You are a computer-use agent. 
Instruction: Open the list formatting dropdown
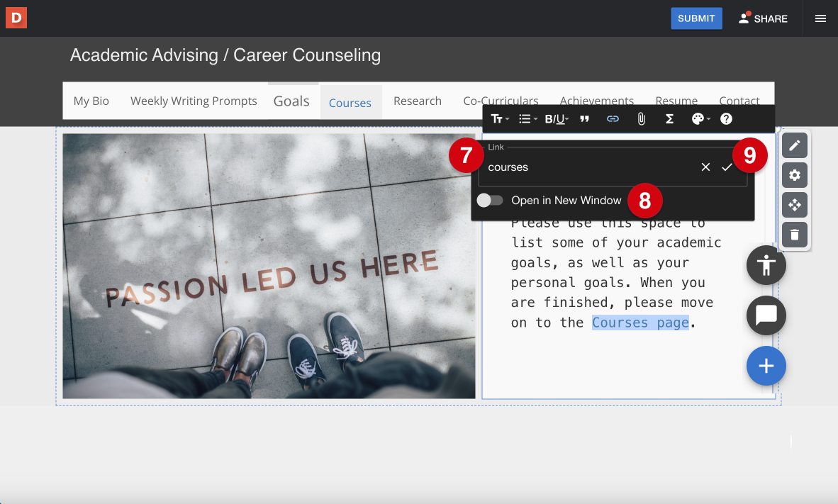pos(528,118)
